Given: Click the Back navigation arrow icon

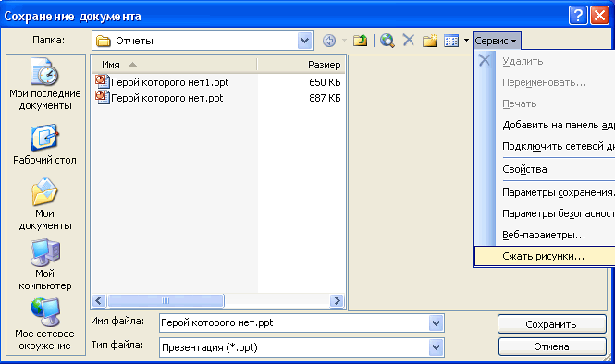Looking at the screenshot, I should [329, 41].
